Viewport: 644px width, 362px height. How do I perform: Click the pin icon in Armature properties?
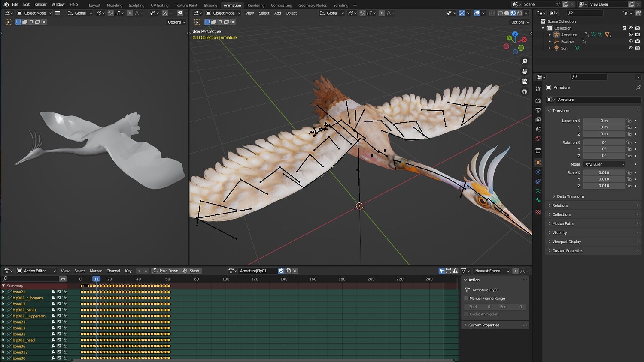[x=638, y=87]
